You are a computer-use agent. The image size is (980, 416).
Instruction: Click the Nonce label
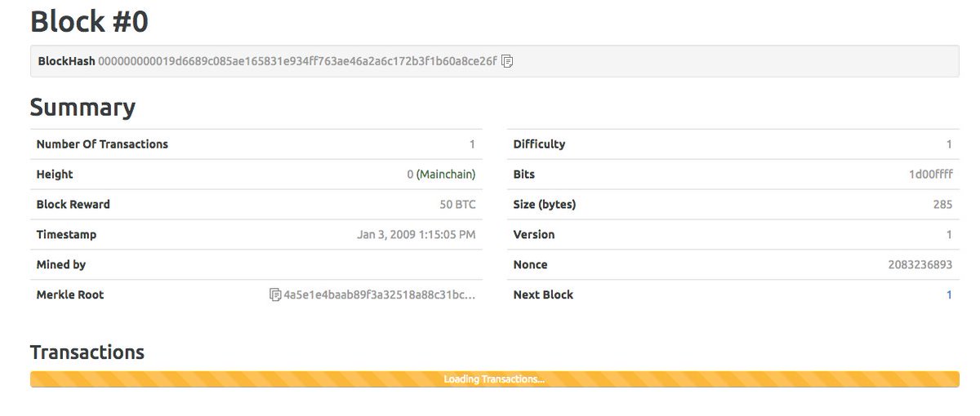530,264
